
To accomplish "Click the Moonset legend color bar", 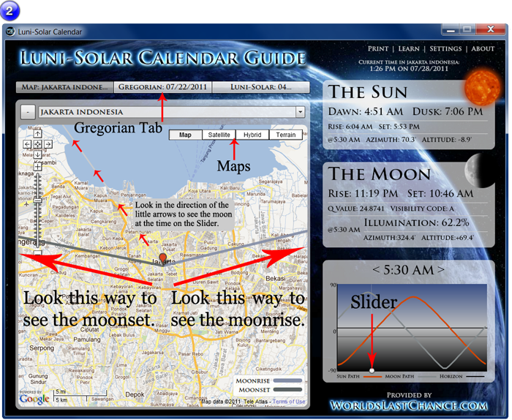I will (x=287, y=389).
